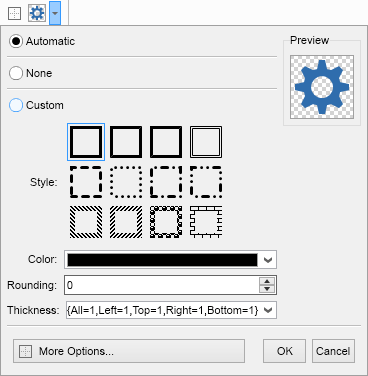Choose the forward-slash hatched border style
The width and height of the screenshot is (368, 376).
coord(126,222)
